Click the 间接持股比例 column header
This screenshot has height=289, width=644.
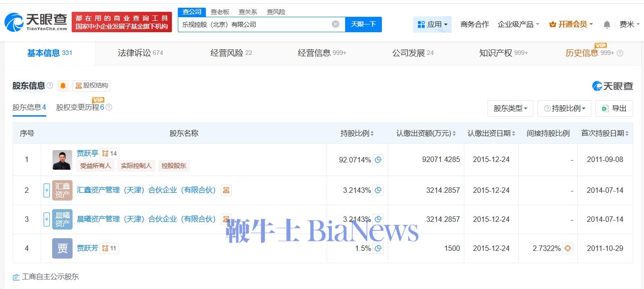pyautogui.click(x=548, y=133)
